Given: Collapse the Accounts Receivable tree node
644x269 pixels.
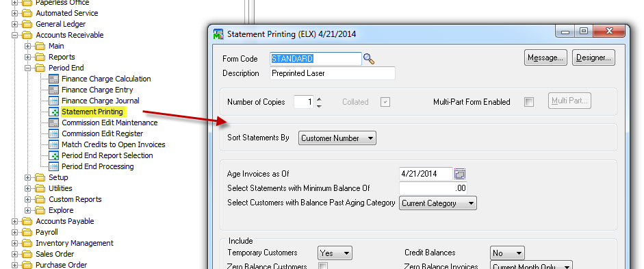Looking at the screenshot, I should (x=15, y=35).
